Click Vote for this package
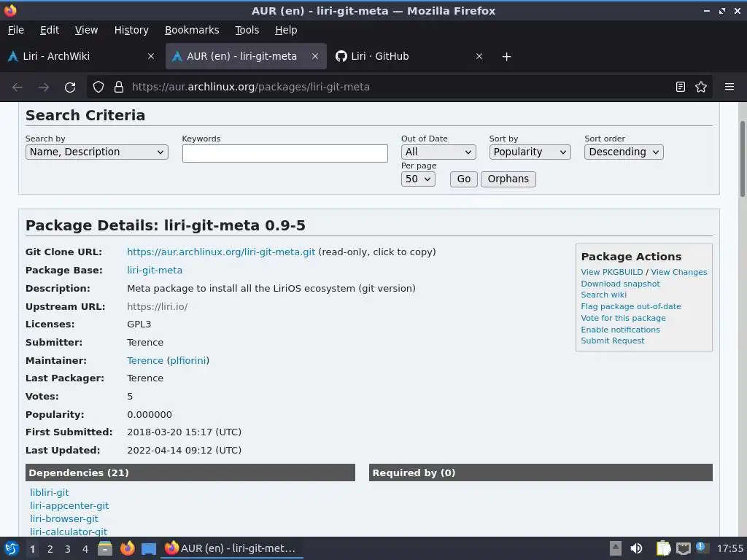The width and height of the screenshot is (747, 560). 623,318
